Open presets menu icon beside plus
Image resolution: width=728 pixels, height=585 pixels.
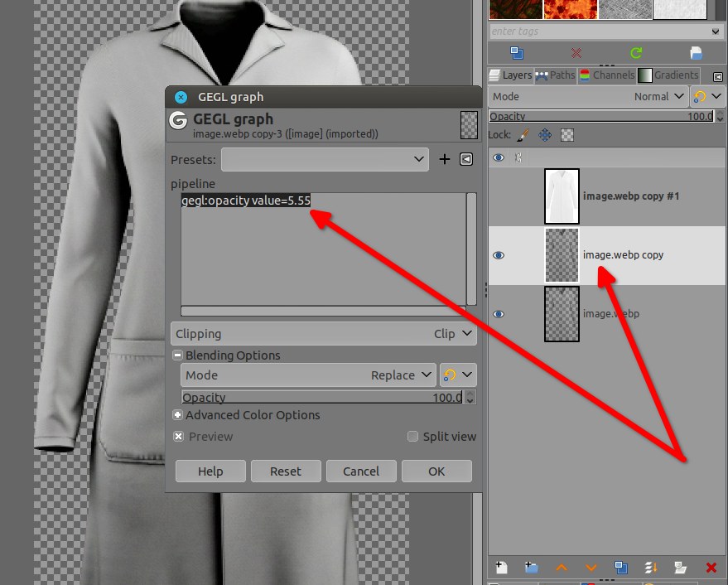click(466, 159)
